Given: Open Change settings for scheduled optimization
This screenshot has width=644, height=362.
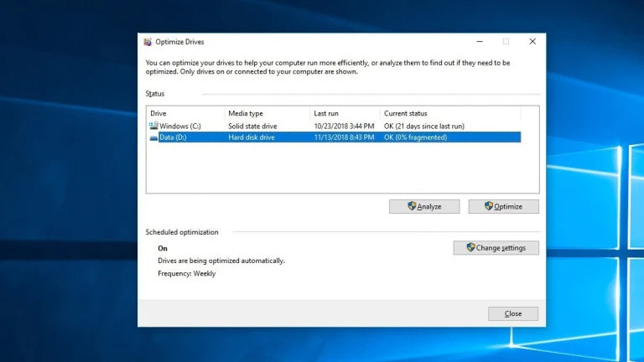Looking at the screenshot, I should click(496, 248).
